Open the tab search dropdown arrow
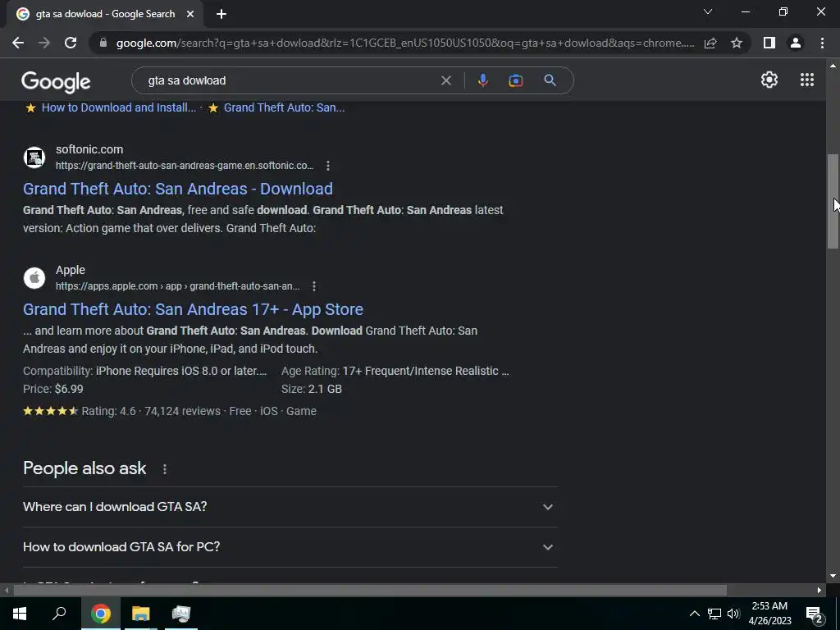This screenshot has width=840, height=630. (708, 11)
